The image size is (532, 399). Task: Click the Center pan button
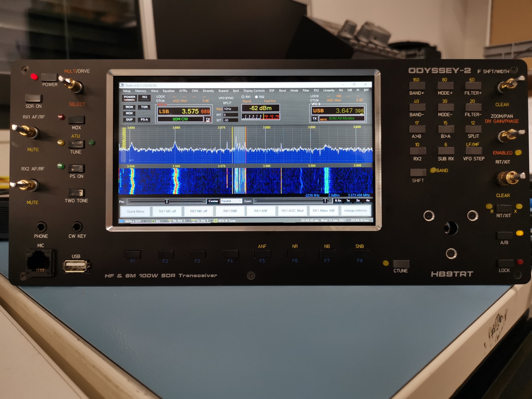click(213, 201)
